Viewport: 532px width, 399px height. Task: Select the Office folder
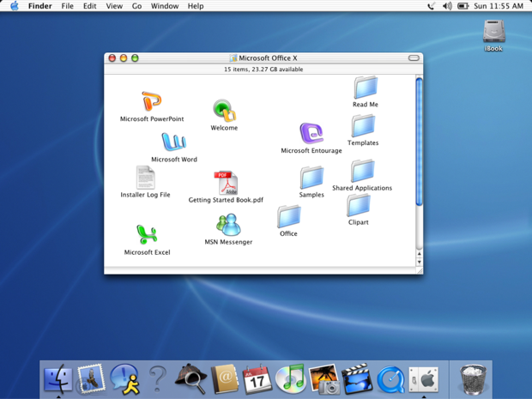[288, 216]
